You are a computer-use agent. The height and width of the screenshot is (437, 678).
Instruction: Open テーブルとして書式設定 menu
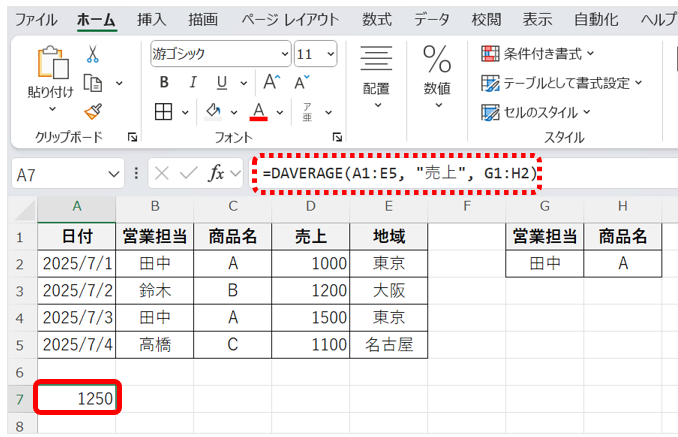point(562,83)
